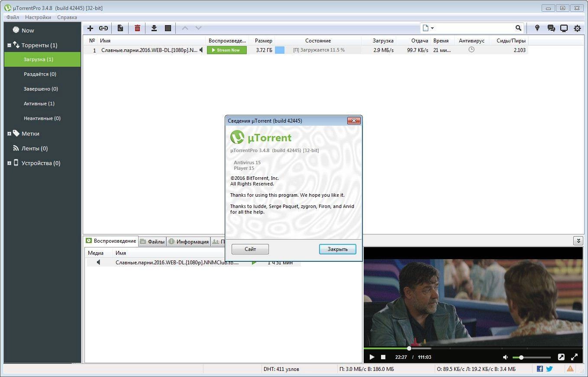
Task: Open Facebook icon in status bar
Action: tap(540, 369)
